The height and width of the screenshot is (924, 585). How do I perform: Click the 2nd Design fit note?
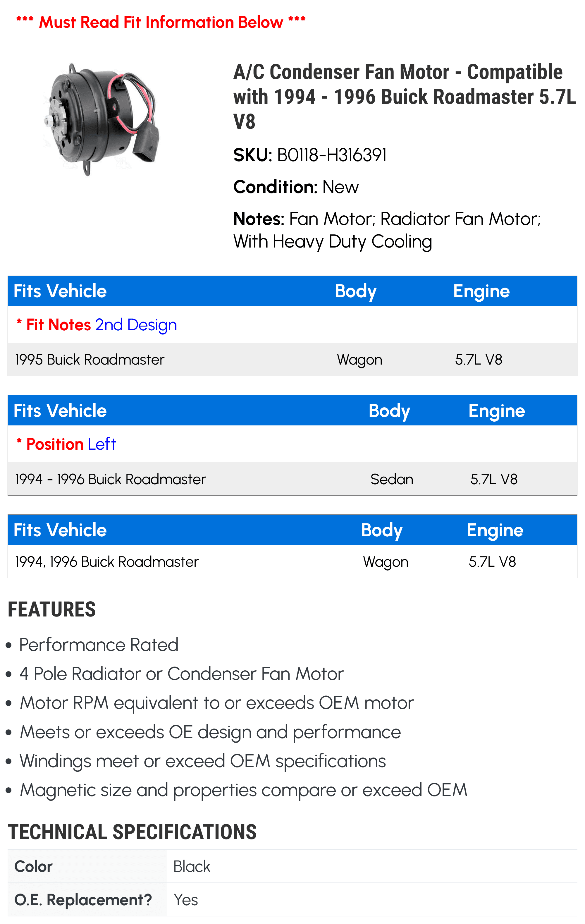click(x=136, y=324)
